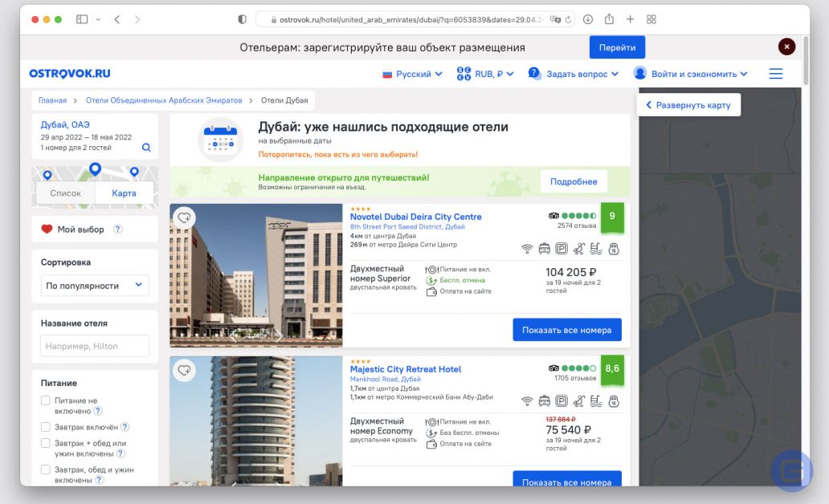829x504 pixels.
Task: Add Majestic City Retreat to favorites heart
Action: point(184,370)
